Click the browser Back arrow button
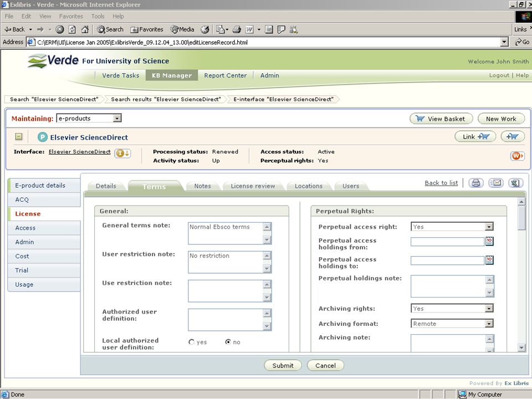 click(x=14, y=29)
